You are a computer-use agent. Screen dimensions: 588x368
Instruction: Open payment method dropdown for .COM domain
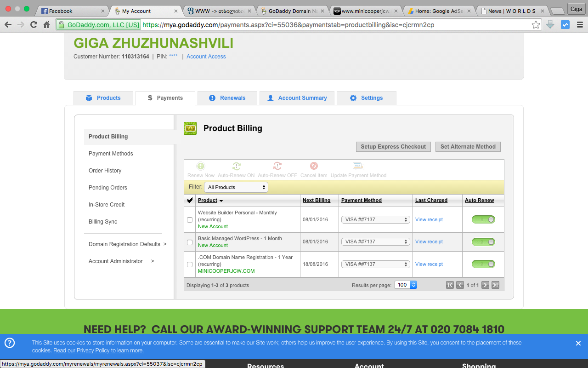pos(375,264)
